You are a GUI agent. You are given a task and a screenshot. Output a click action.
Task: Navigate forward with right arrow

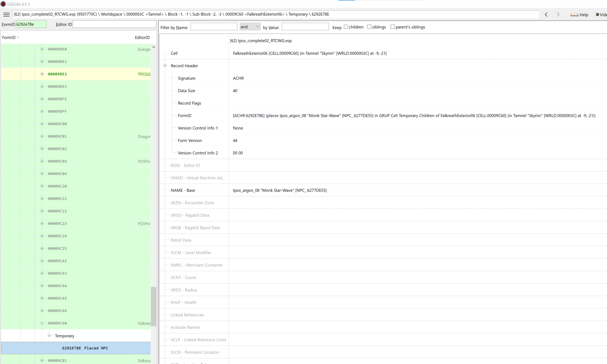[x=558, y=15]
